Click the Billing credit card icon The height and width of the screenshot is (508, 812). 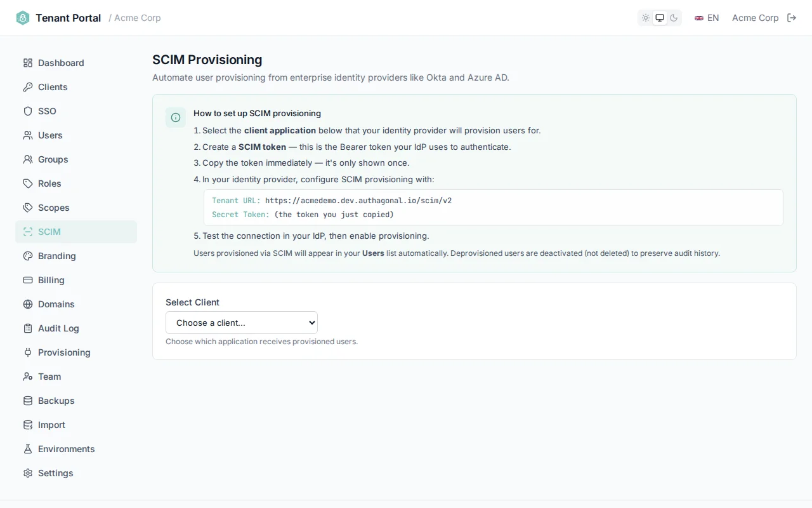(x=28, y=280)
